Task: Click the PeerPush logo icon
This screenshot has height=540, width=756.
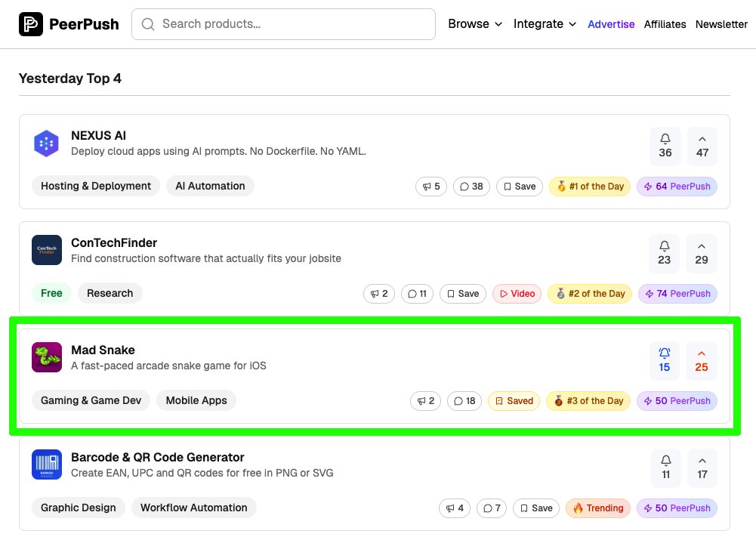Action: coord(31,24)
